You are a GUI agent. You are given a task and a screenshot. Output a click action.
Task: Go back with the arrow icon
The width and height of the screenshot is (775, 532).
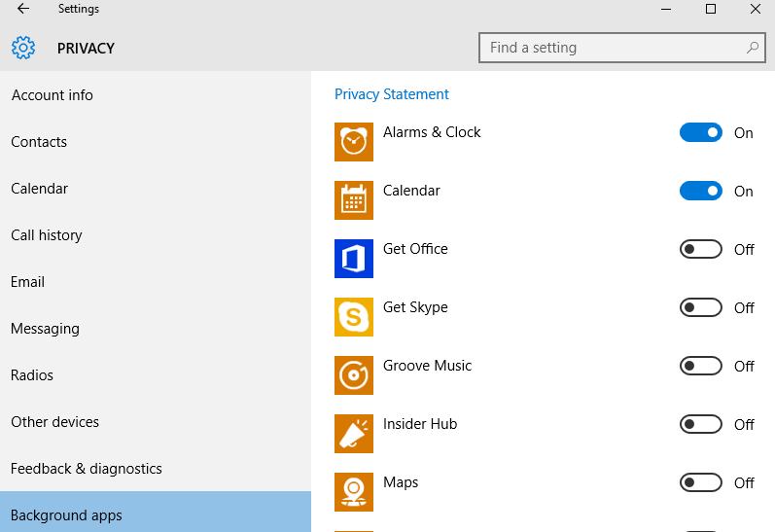pos(23,9)
